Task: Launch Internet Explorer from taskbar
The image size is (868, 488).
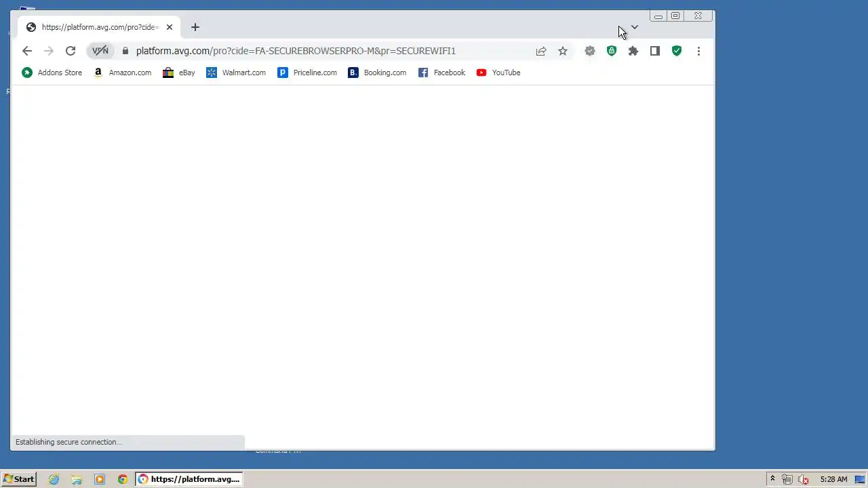Action: [x=54, y=479]
